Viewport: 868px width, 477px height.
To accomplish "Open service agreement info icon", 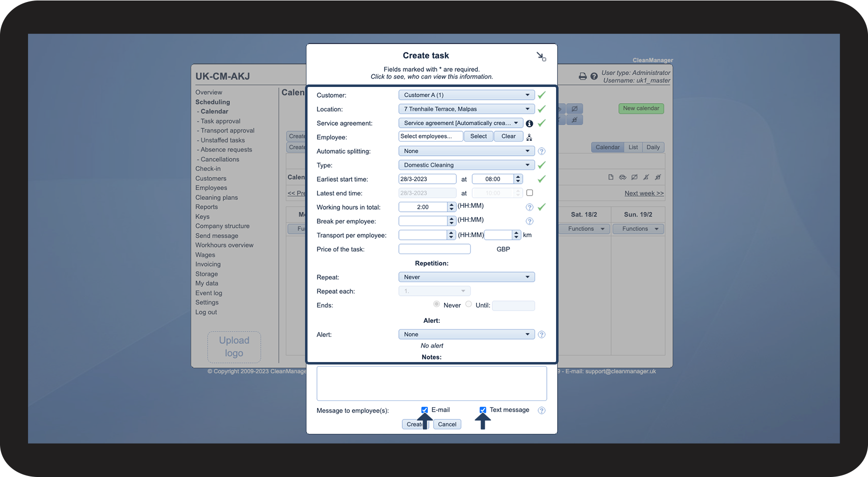I will point(530,123).
